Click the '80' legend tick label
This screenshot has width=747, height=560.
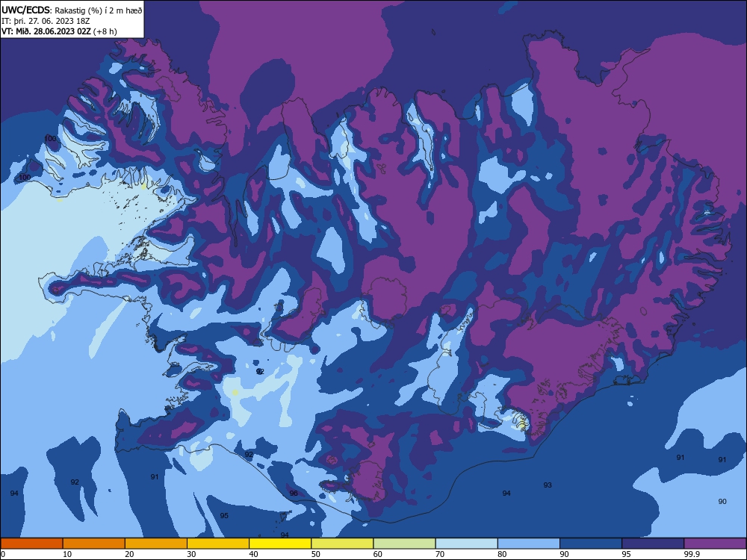(x=502, y=554)
